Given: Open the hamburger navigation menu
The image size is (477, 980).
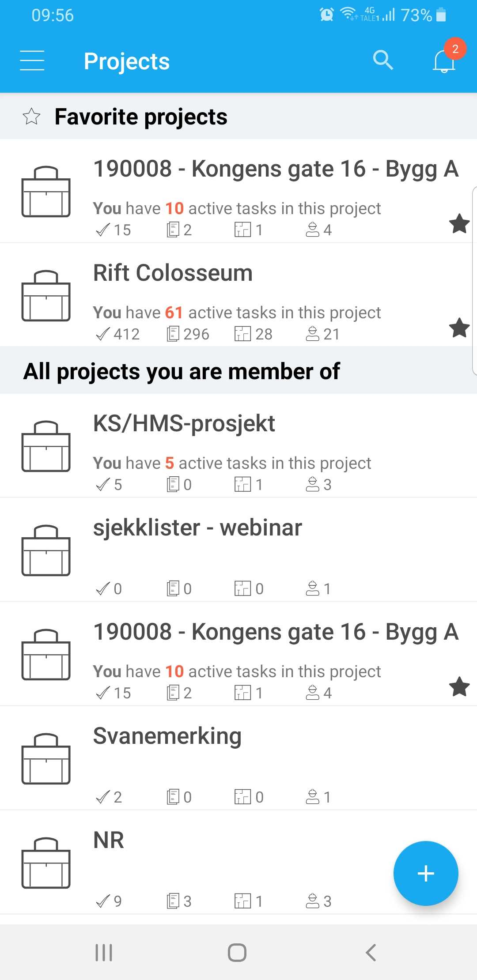Looking at the screenshot, I should click(32, 60).
